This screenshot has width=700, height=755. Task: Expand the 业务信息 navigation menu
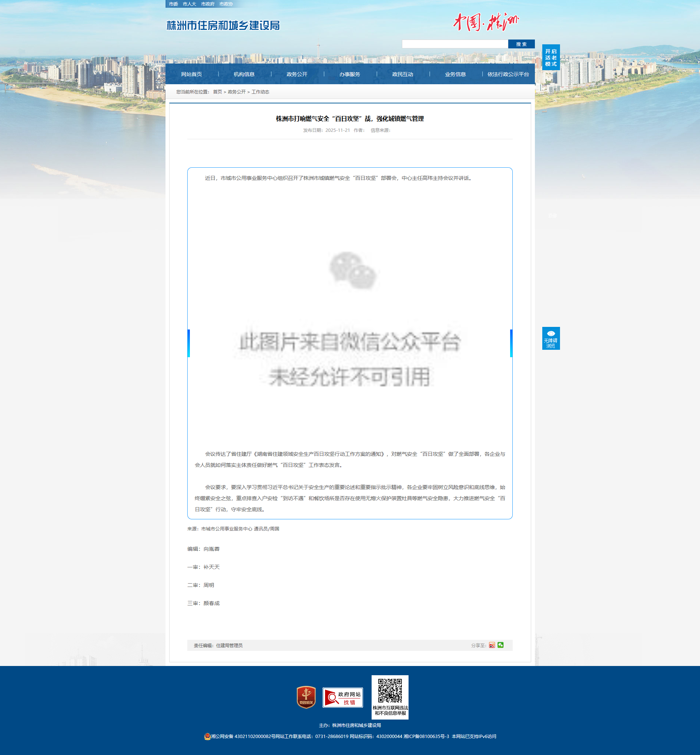[455, 74]
